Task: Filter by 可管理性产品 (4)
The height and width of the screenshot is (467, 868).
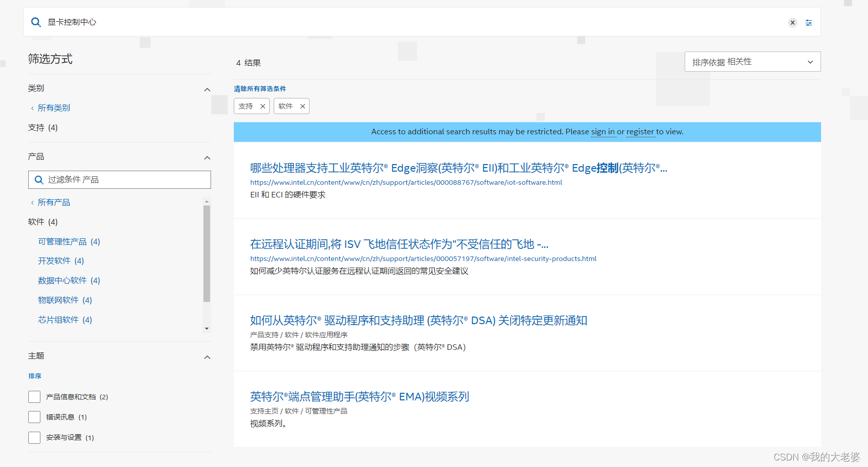Action: (69, 241)
